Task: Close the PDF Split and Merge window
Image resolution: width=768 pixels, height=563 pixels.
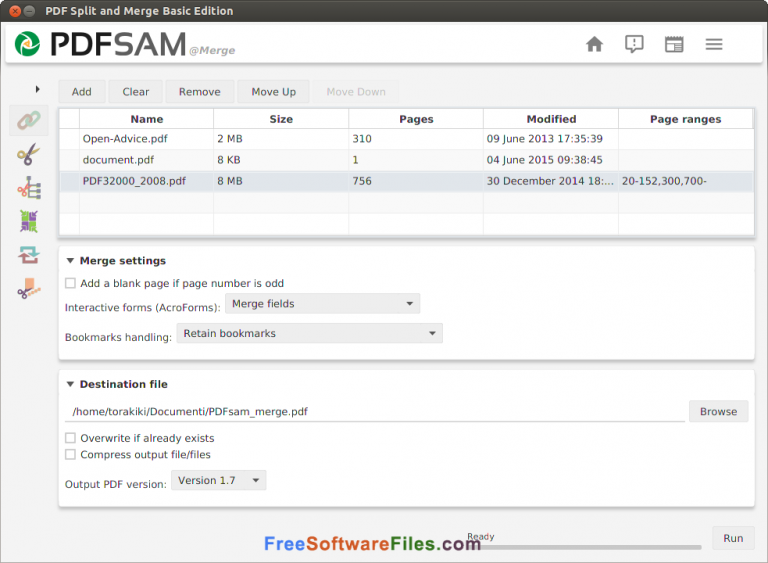Action: tap(15, 11)
